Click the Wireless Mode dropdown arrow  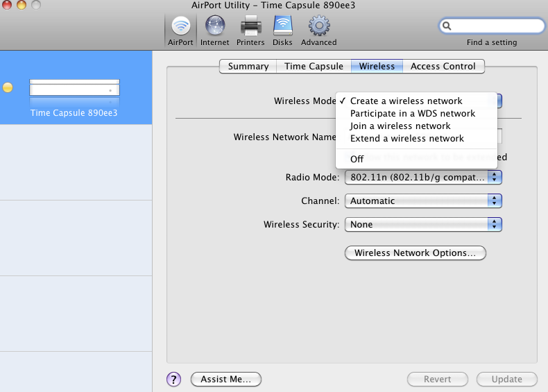499,101
